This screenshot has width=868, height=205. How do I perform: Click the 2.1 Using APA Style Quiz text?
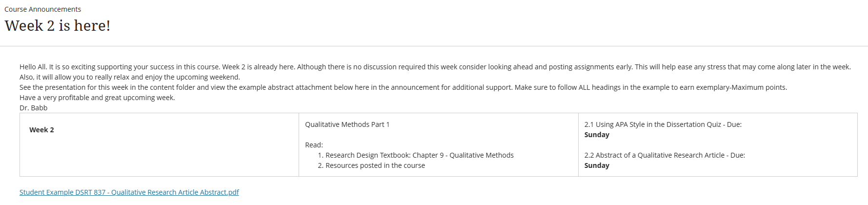click(x=663, y=124)
